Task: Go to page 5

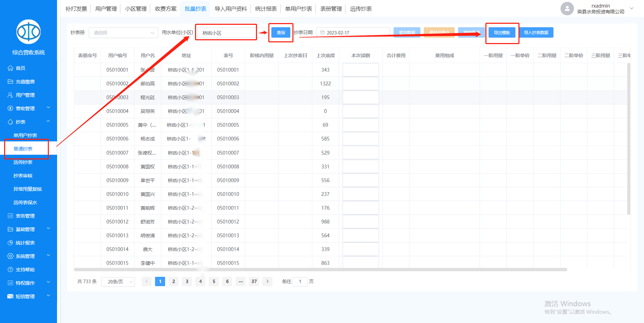Action: point(214,281)
